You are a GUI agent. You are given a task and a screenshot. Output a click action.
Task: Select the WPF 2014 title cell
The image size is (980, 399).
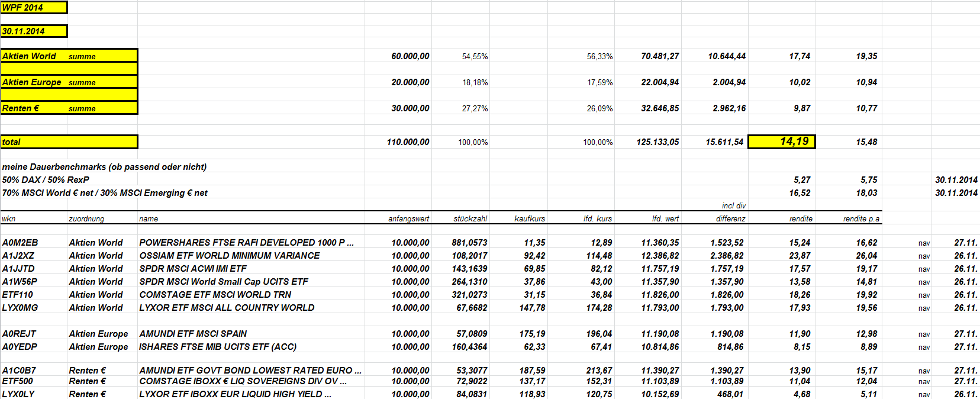(x=34, y=8)
